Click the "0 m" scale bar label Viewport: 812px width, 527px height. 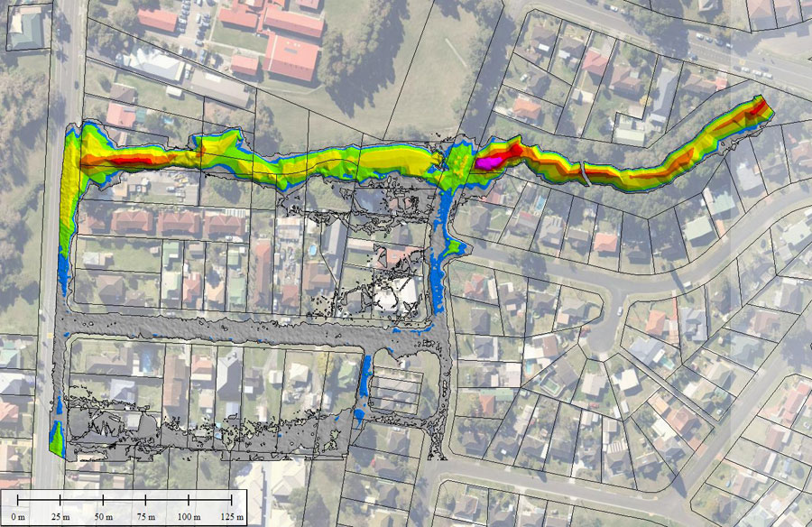[x=18, y=517]
